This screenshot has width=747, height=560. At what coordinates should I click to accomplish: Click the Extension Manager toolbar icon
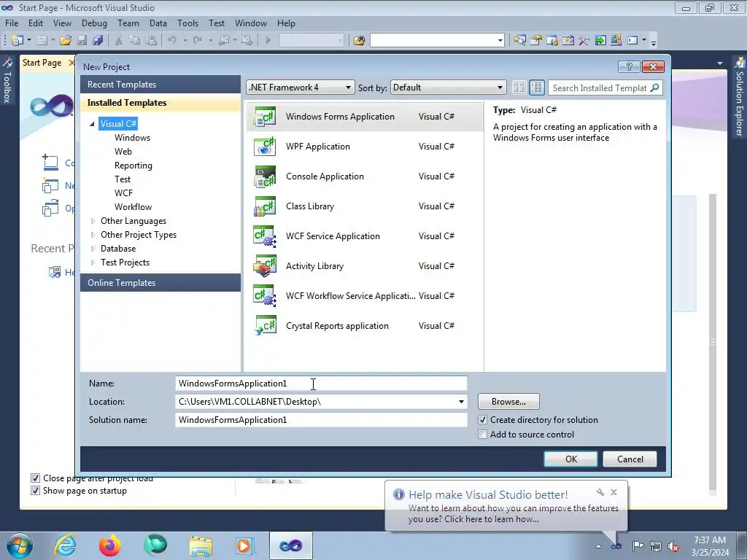tap(616, 41)
